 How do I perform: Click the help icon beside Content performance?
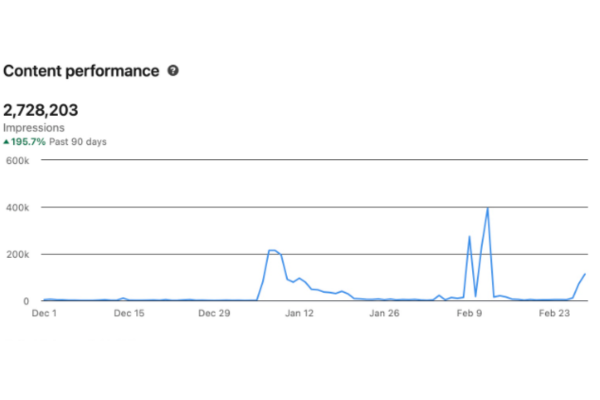[174, 71]
